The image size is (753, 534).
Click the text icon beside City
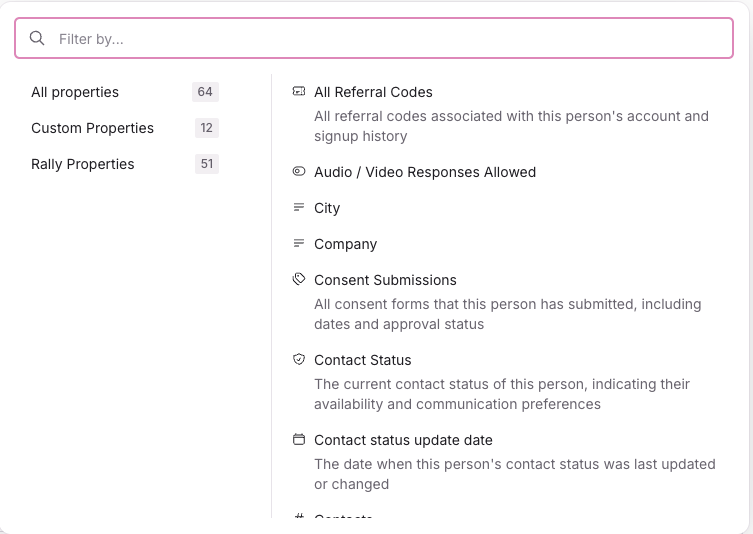tap(298, 208)
